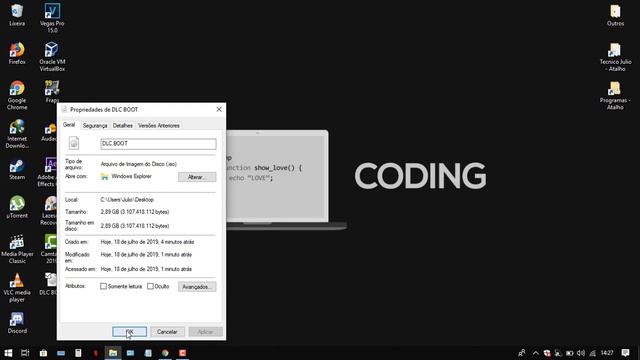Select the Internet Download Manager desktop icon
The width and height of the screenshot is (640, 360).
click(x=17, y=134)
